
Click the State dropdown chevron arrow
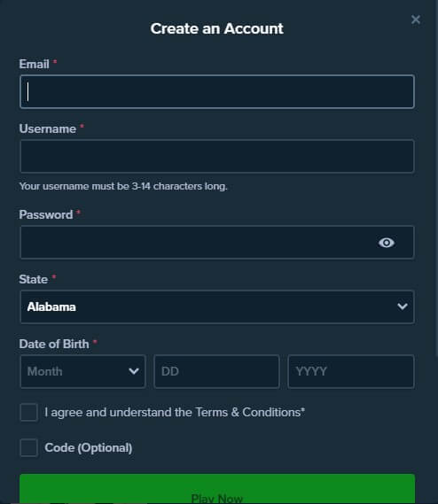(x=403, y=306)
